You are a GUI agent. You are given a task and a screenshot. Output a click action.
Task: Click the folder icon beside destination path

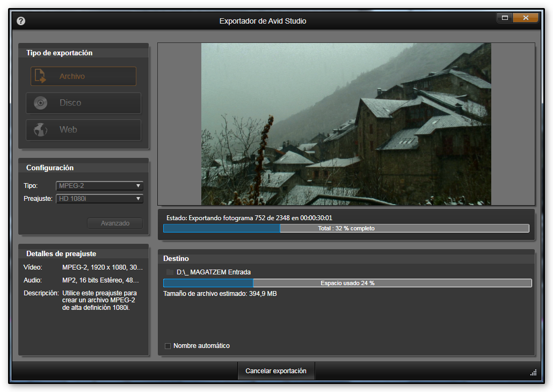pyautogui.click(x=170, y=272)
